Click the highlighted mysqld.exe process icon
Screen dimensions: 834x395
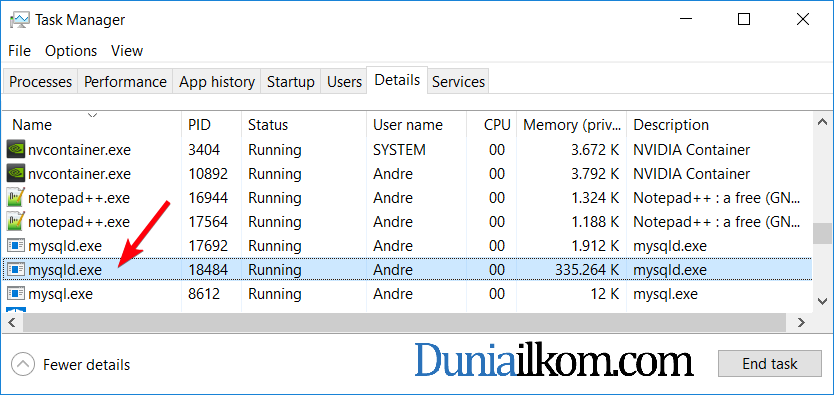tap(15, 270)
